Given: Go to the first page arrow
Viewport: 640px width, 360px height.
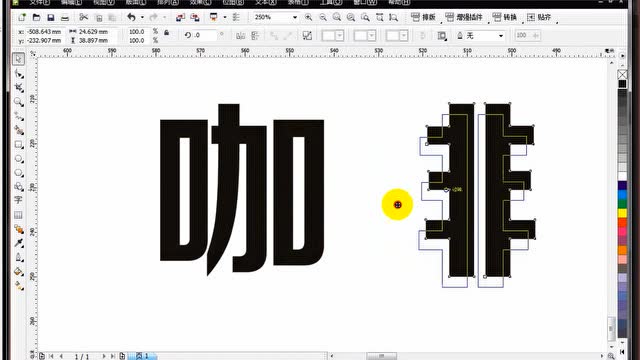Looking at the screenshot, I should click(x=51, y=356).
